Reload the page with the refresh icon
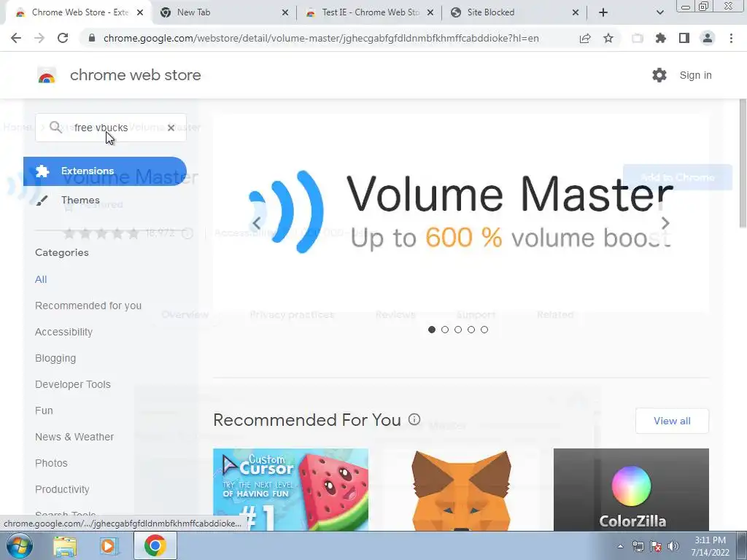 click(x=63, y=38)
